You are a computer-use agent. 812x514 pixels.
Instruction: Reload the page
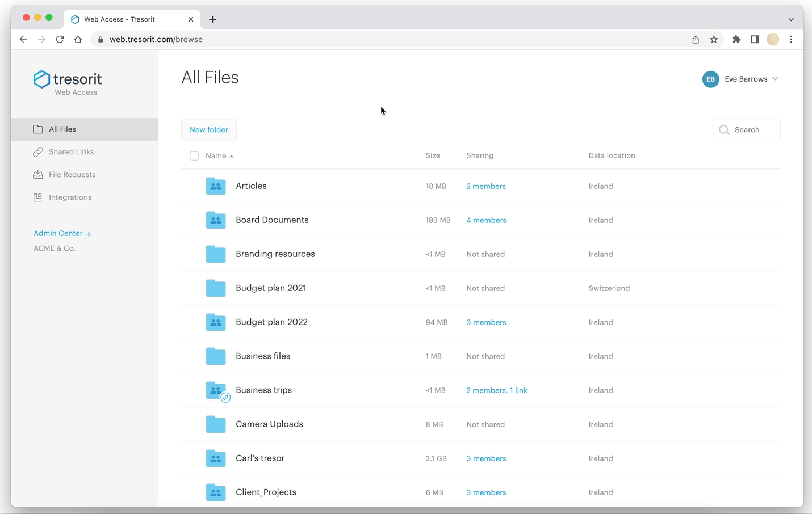[60, 39]
